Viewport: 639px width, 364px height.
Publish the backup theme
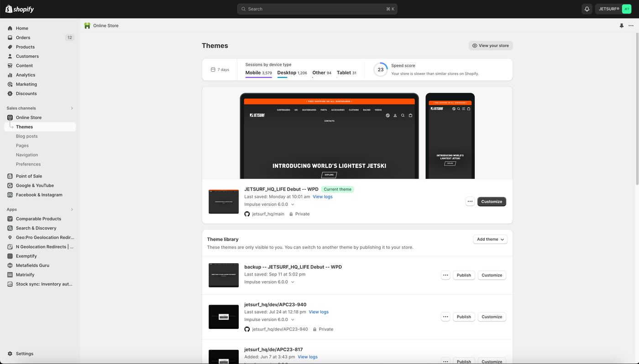(464, 275)
